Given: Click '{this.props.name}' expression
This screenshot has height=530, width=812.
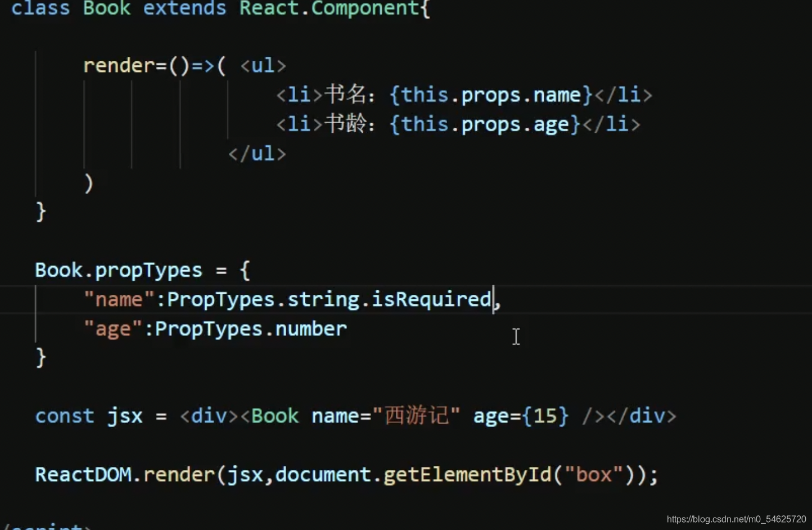Looking at the screenshot, I should click(491, 95).
